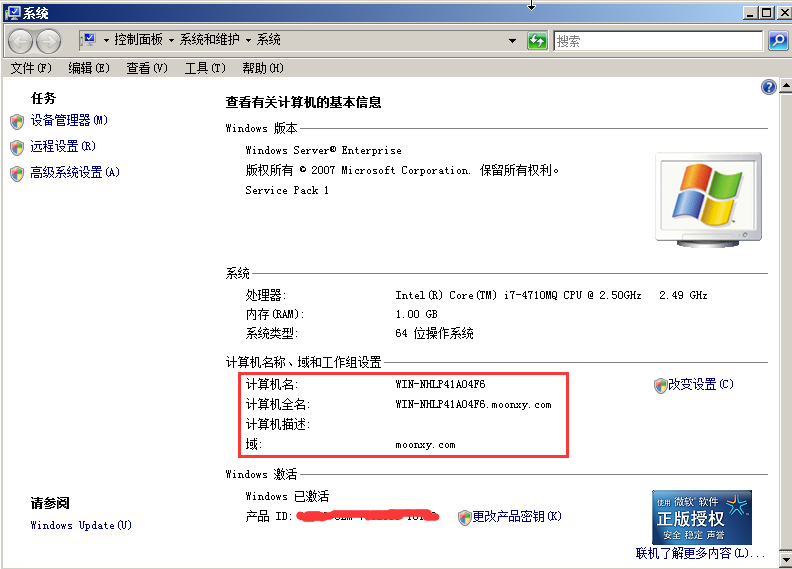This screenshot has height=569, width=792.
Task: Click the 查看有关计算机的基本信息 heading
Action: [303, 102]
